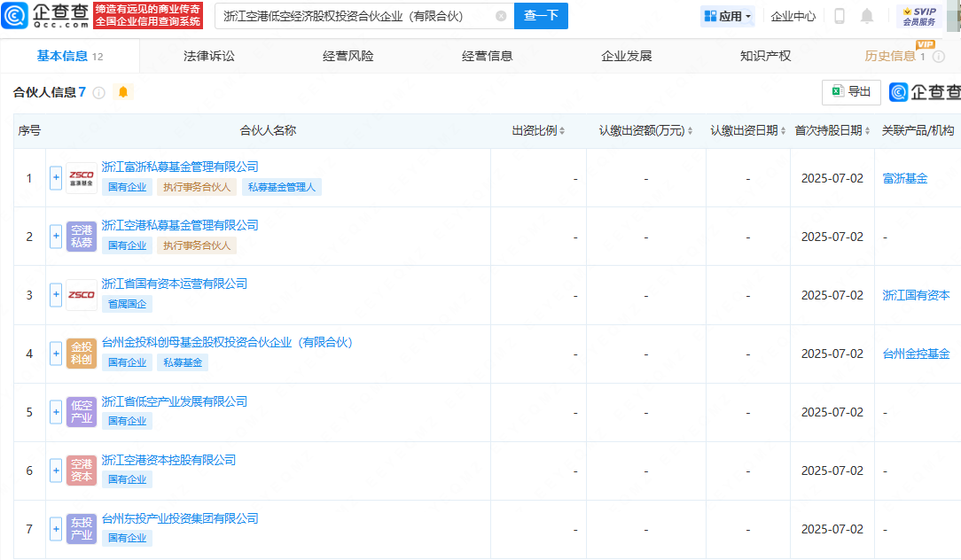Open 企业中心 link
Viewport: 961px width, 560px height.
793,17
